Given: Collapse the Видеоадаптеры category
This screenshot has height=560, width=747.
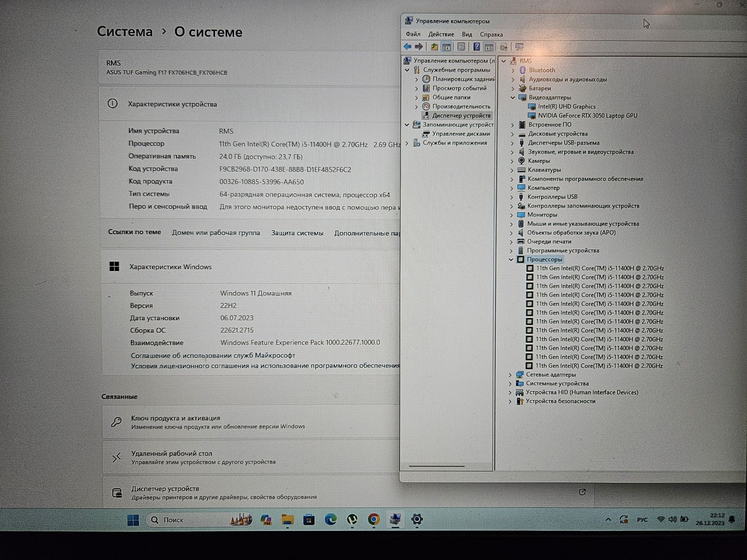Looking at the screenshot, I should click(513, 97).
